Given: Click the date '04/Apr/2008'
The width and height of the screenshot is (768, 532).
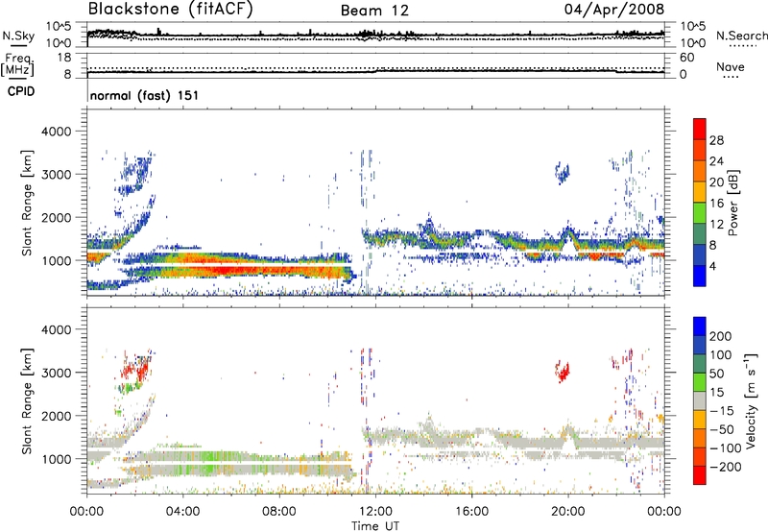Looking at the screenshot, I should [x=614, y=10].
